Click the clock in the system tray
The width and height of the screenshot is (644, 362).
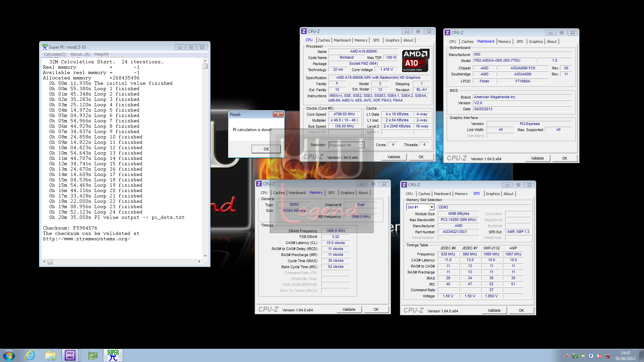point(625,356)
